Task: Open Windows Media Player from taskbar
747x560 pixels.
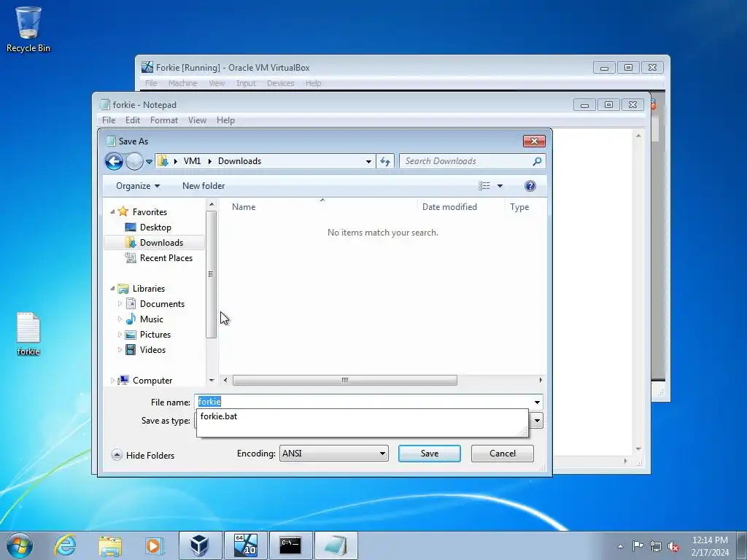Action: tap(155, 545)
